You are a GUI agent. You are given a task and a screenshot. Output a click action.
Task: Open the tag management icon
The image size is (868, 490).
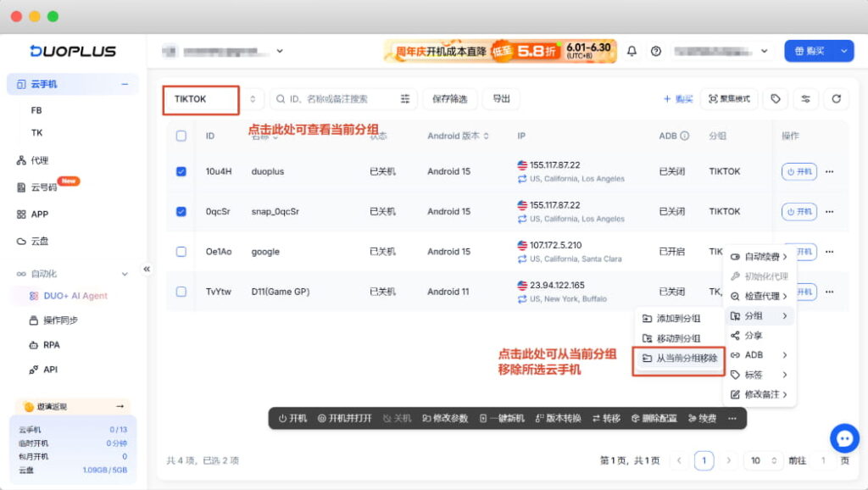[x=776, y=98]
